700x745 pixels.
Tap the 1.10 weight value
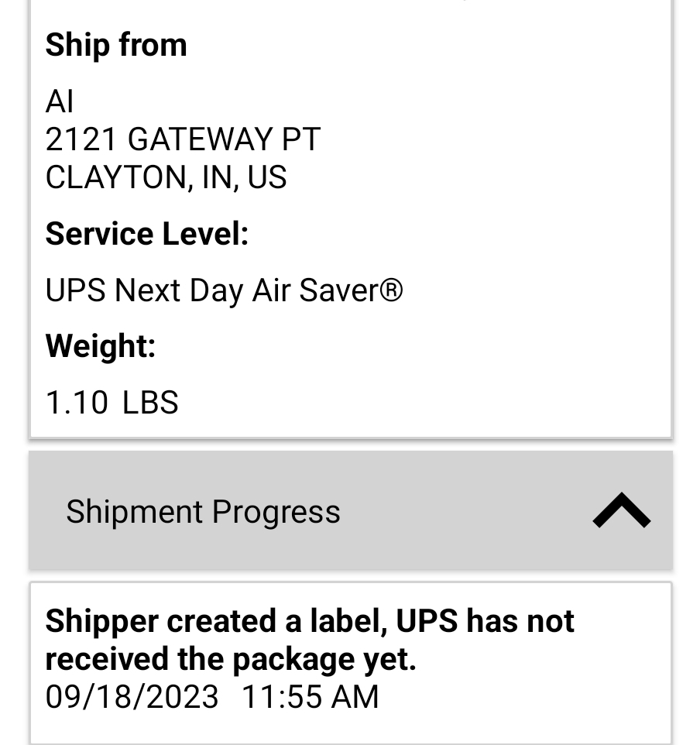77,403
